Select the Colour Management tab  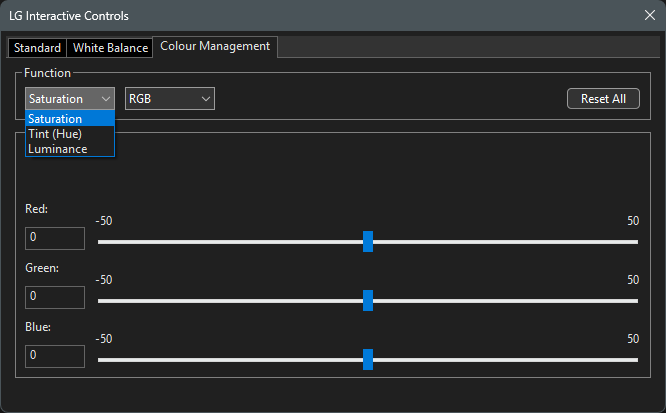tap(215, 46)
